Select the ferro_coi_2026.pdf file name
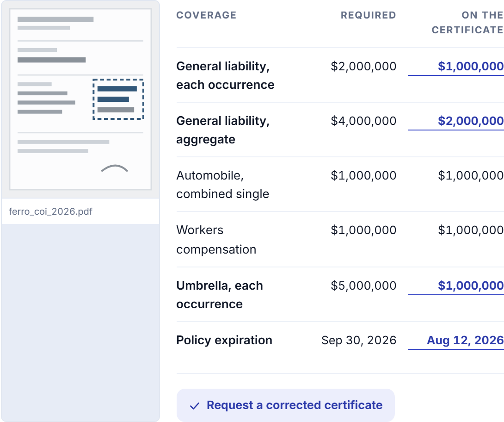Image resolution: width=504 pixels, height=422 pixels. [x=50, y=211]
